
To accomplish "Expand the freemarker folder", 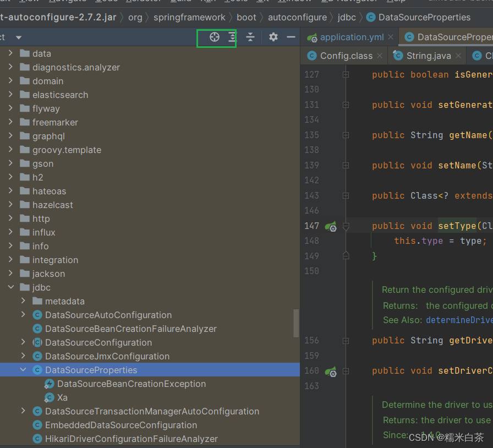I will (10, 122).
